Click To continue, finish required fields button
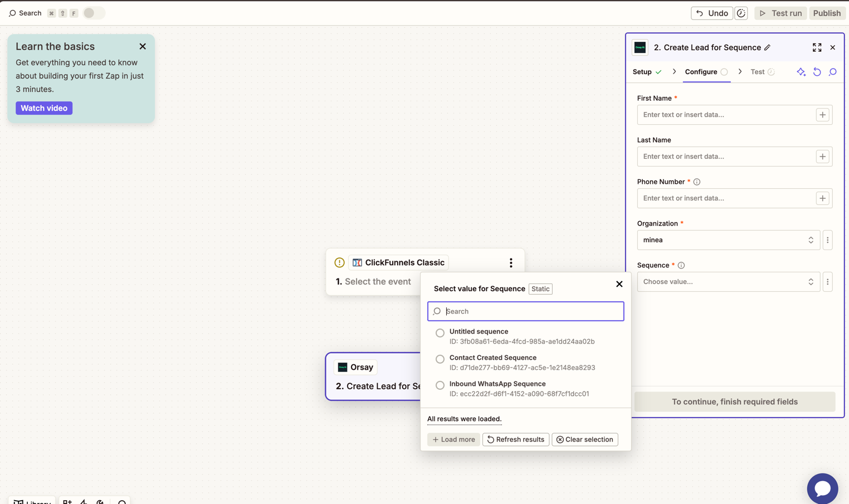Image resolution: width=849 pixels, height=504 pixels. (x=734, y=402)
